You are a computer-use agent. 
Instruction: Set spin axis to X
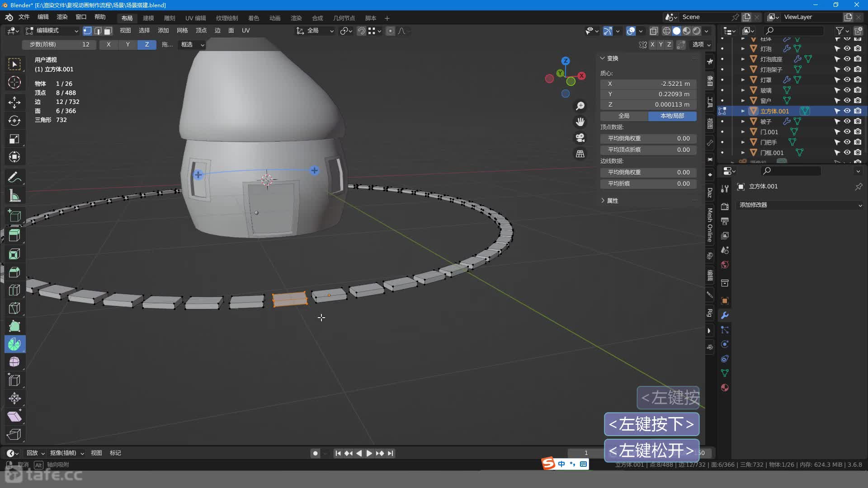coord(108,44)
